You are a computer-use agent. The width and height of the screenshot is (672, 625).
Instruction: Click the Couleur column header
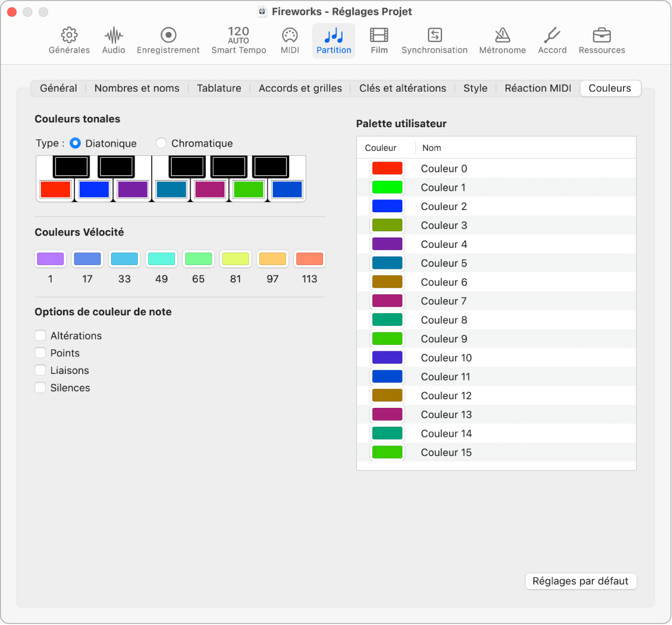386,148
